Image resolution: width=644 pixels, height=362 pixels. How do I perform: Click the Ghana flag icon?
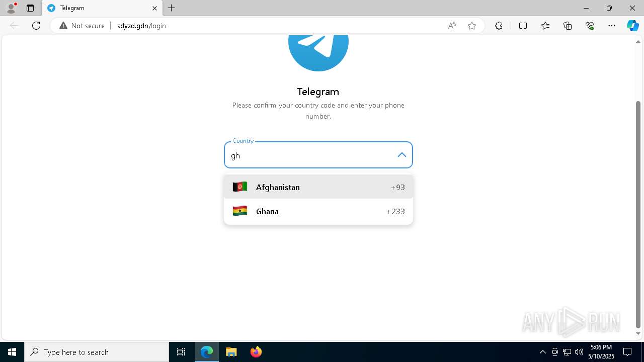(240, 211)
